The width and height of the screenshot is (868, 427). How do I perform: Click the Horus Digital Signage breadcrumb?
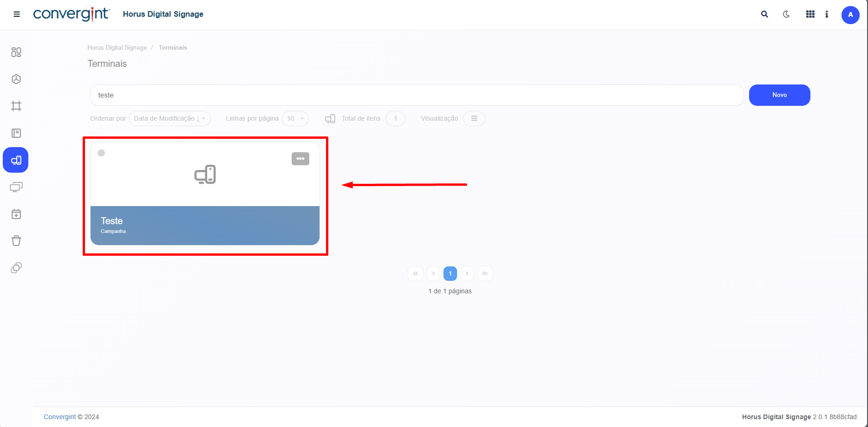click(117, 48)
